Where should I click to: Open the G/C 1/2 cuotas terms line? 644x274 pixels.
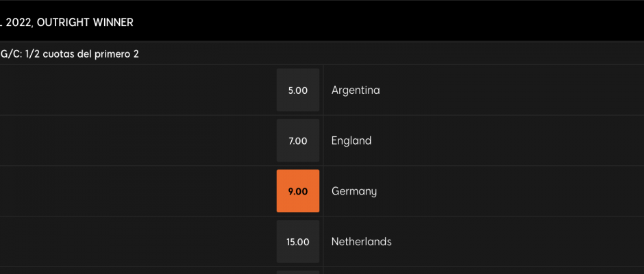69,54
